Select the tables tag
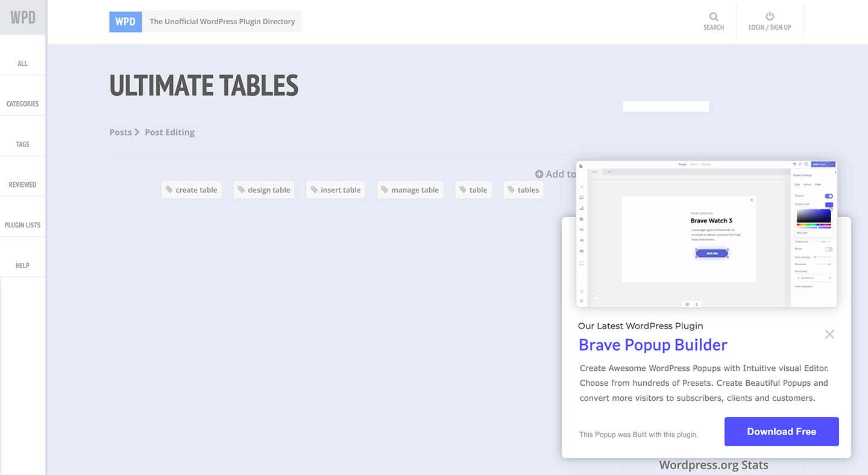The image size is (868, 475). point(523,190)
